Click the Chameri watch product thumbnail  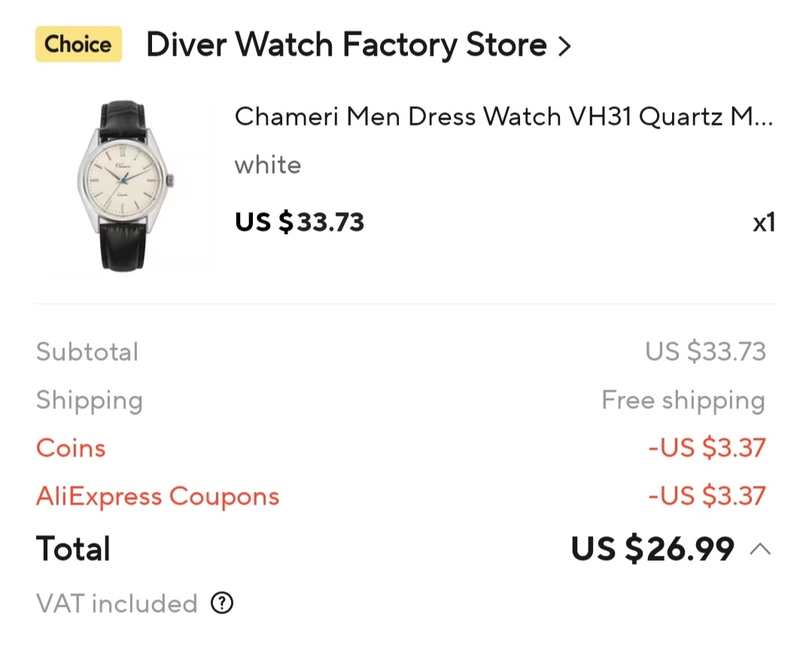(x=125, y=186)
